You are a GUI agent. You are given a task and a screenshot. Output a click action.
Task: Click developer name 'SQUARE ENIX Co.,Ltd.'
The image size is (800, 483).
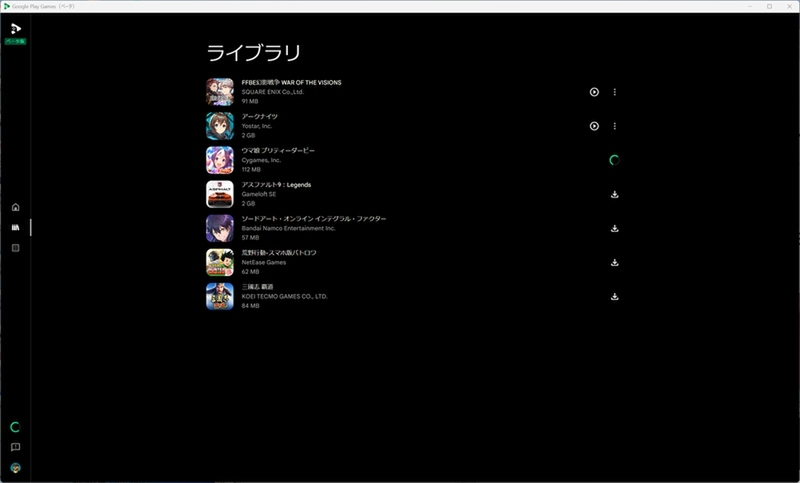[x=272, y=92]
